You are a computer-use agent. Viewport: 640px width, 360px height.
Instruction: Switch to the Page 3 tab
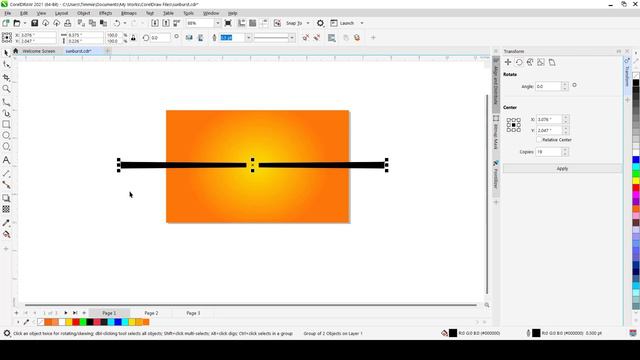point(193,313)
